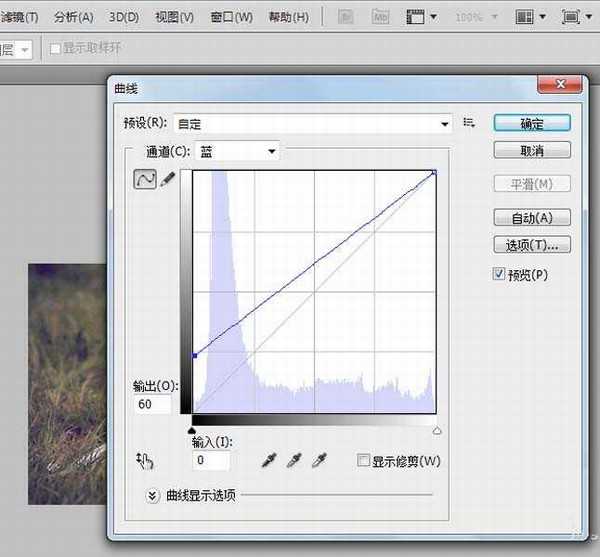This screenshot has width=600, height=557.
Task: Activate the on-image adjustment hand tool
Action: (x=145, y=460)
